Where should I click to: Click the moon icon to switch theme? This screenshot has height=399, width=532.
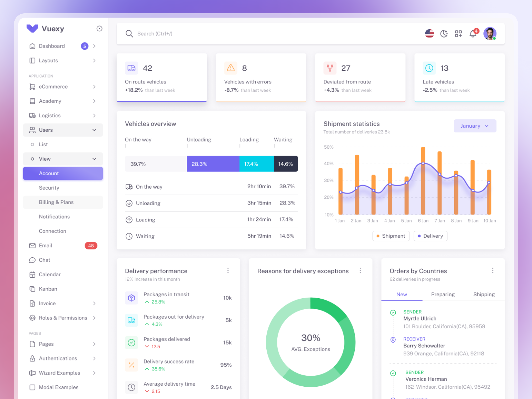(x=444, y=33)
